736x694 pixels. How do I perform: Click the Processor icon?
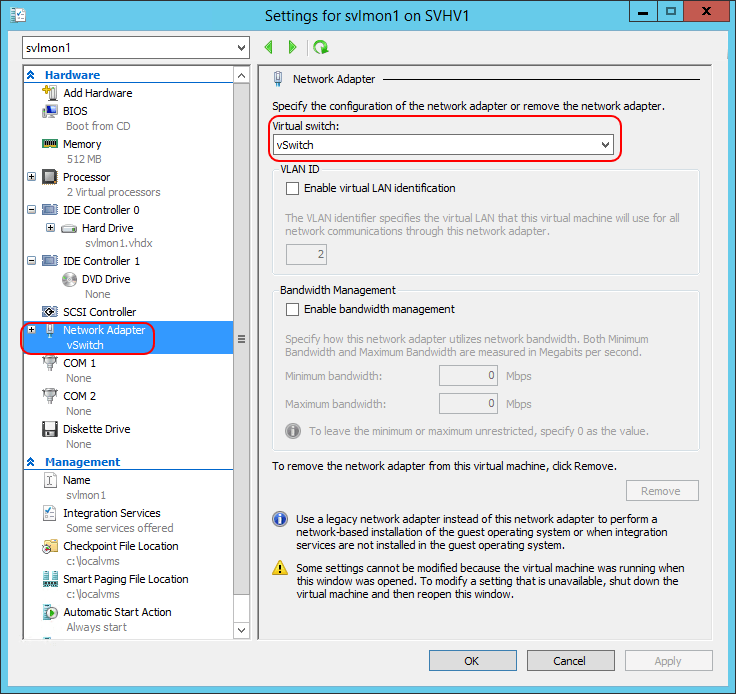(50, 177)
